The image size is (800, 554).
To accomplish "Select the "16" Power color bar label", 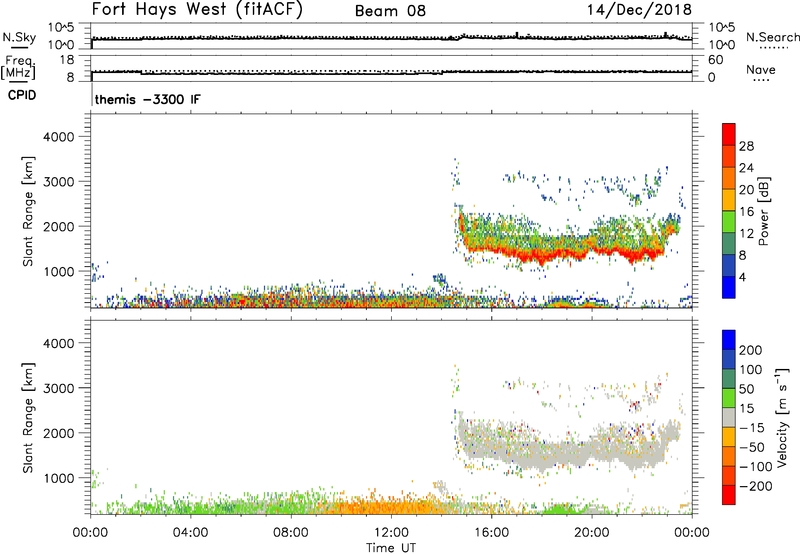I will [x=746, y=211].
